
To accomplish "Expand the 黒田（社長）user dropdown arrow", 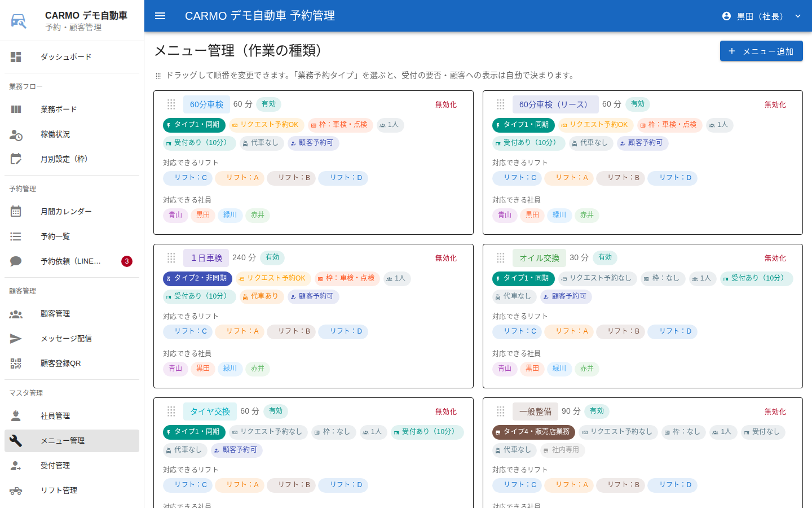I will tap(798, 16).
